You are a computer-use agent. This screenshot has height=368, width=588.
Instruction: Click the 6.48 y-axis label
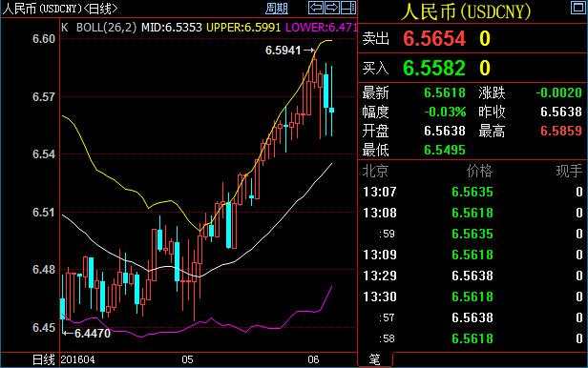(44, 269)
